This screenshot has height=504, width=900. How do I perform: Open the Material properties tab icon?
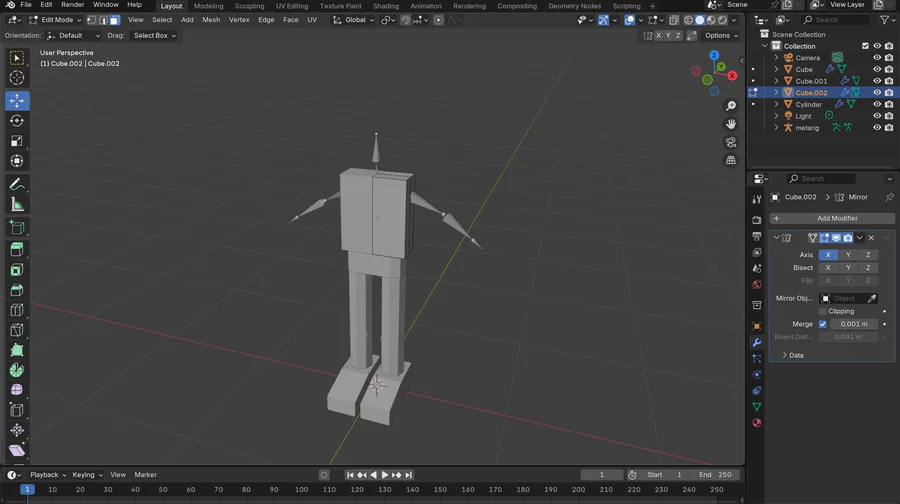pyautogui.click(x=756, y=423)
